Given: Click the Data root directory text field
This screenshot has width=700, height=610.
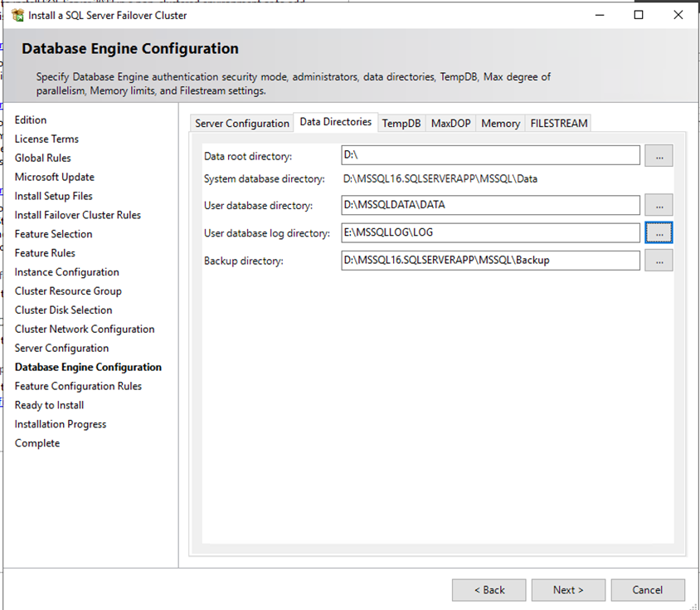Looking at the screenshot, I should 490,156.
